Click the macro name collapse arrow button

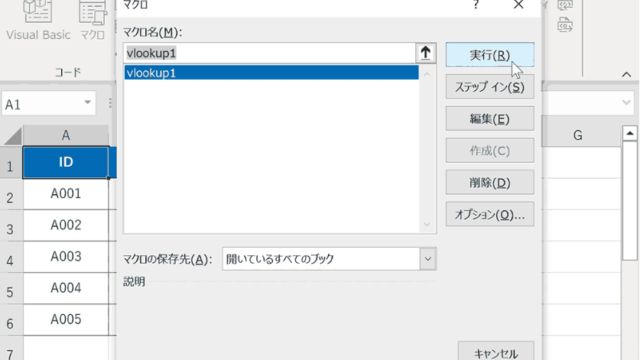tap(425, 53)
